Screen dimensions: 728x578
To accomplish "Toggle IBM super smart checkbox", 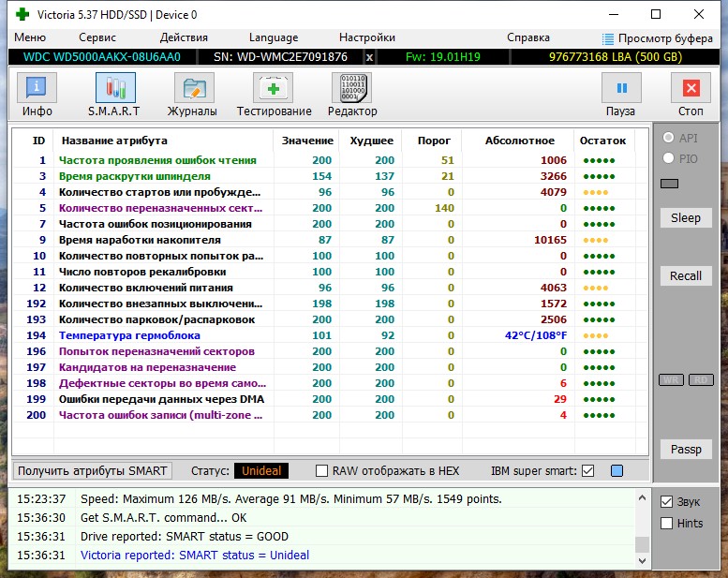I will (587, 471).
